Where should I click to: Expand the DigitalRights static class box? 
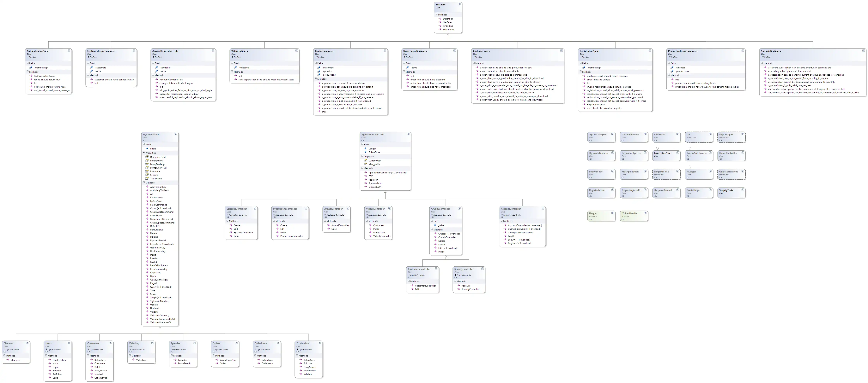743,134
